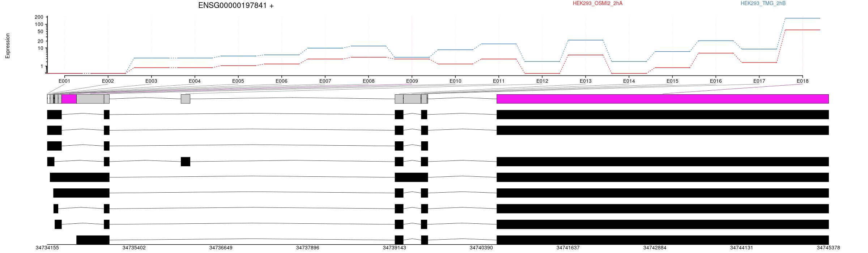868x253 pixels.
Task: Click exon label E015
Action: [672, 81]
